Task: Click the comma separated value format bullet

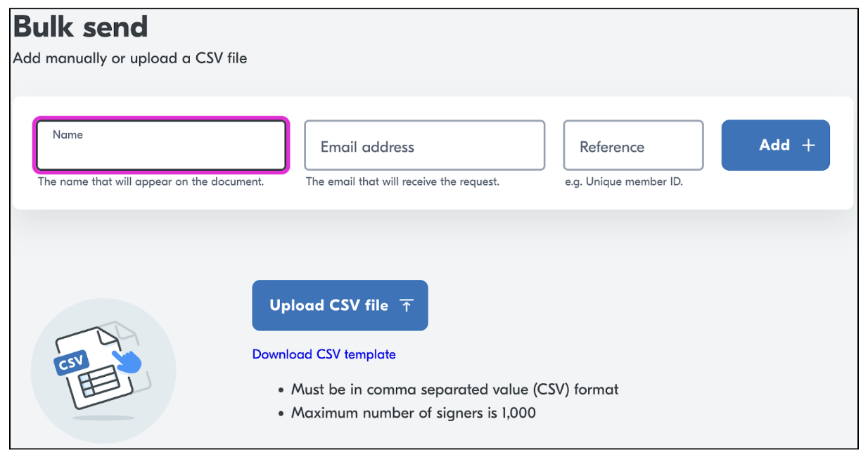Action: tap(454, 390)
